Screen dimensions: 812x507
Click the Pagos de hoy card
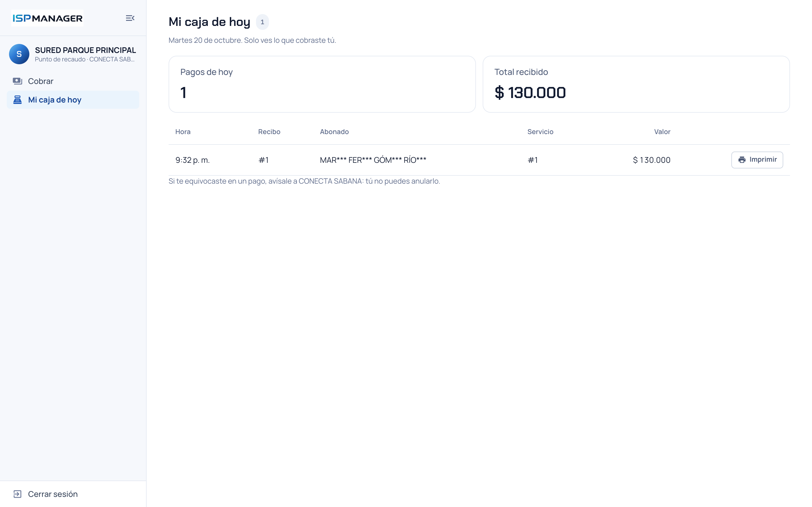[322, 84]
